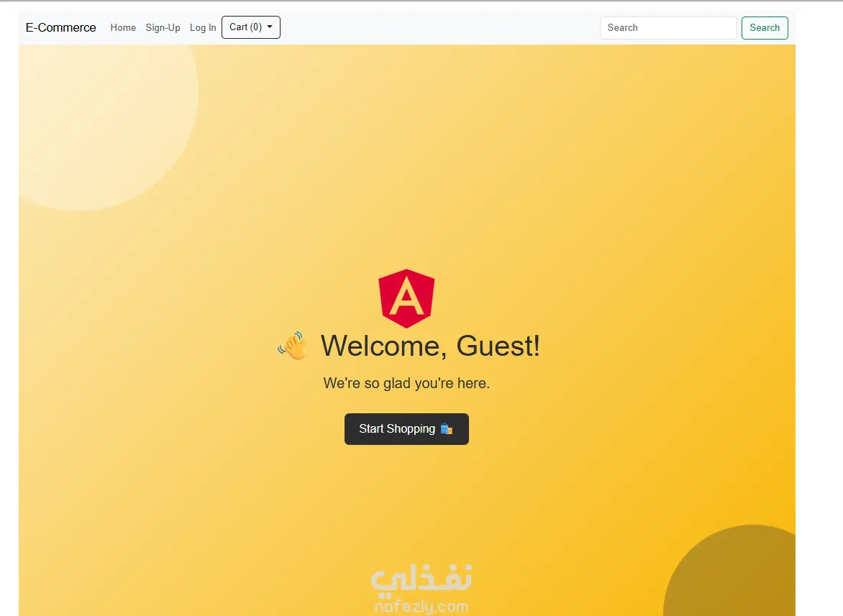
Task: Click the red Angular logo
Action: pyautogui.click(x=406, y=298)
